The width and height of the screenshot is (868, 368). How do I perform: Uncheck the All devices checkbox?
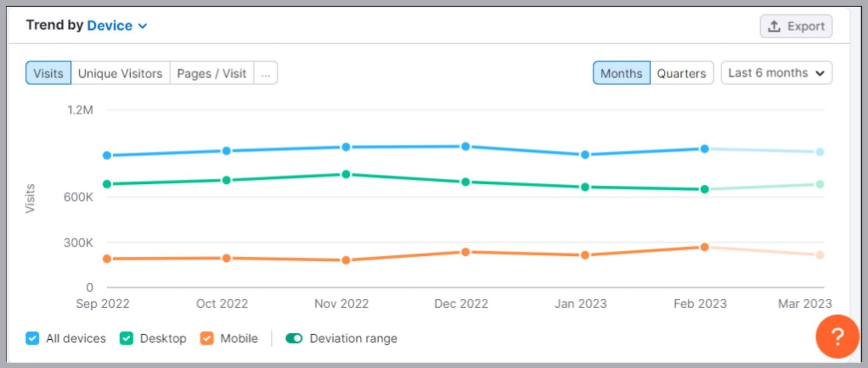33,338
